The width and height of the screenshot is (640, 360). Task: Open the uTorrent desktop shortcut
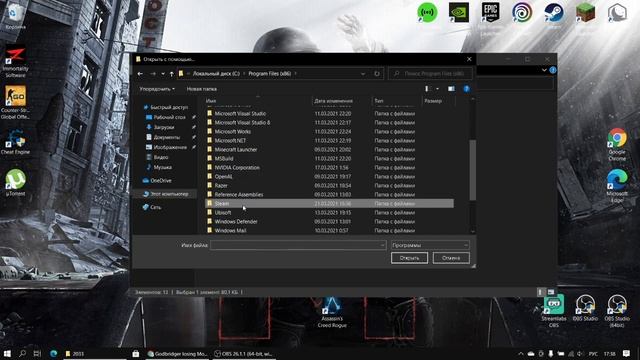[x=16, y=183]
